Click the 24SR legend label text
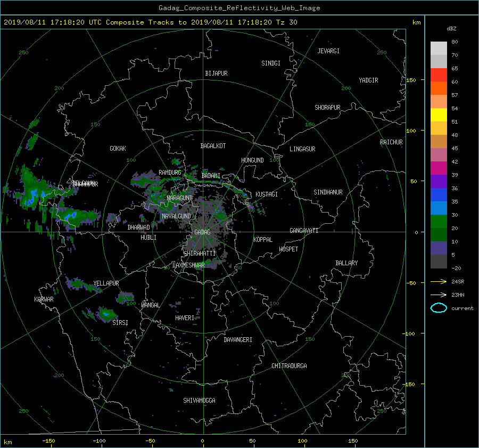Screen dimensions: 479x448 pos(458,281)
